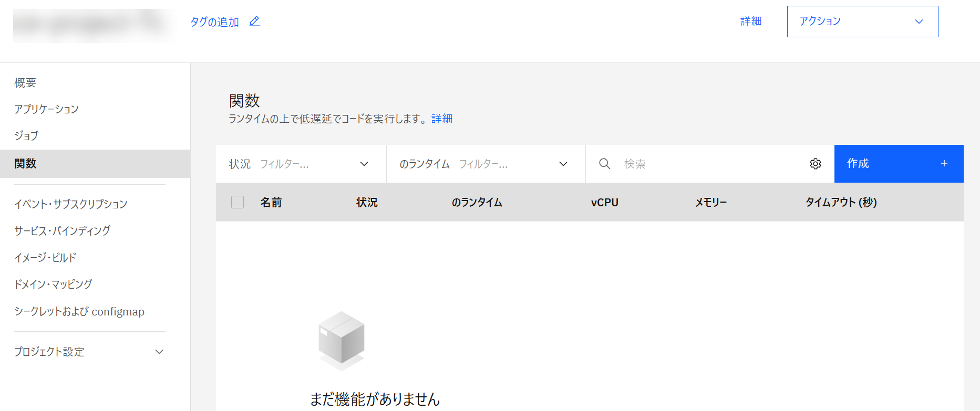Open table settings gear icon
This screenshot has width=980, height=411.
815,164
